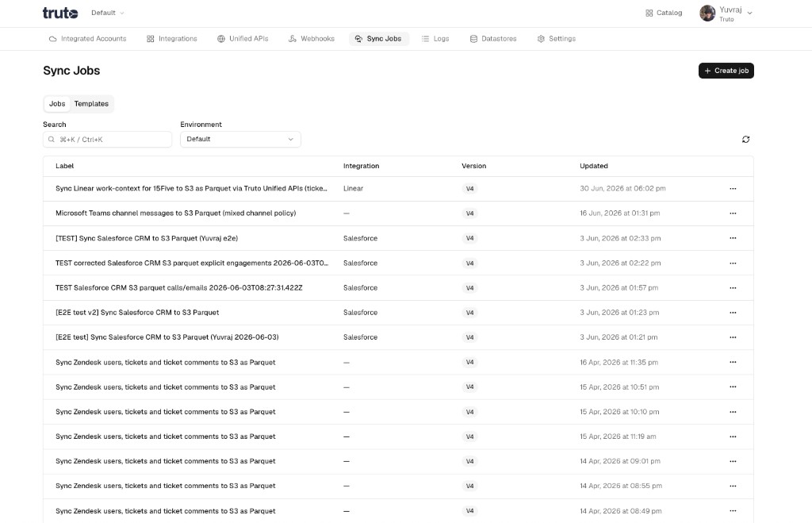Open [TEST] Sync Salesforce CRM to S3 Parquet job

[x=147, y=238]
